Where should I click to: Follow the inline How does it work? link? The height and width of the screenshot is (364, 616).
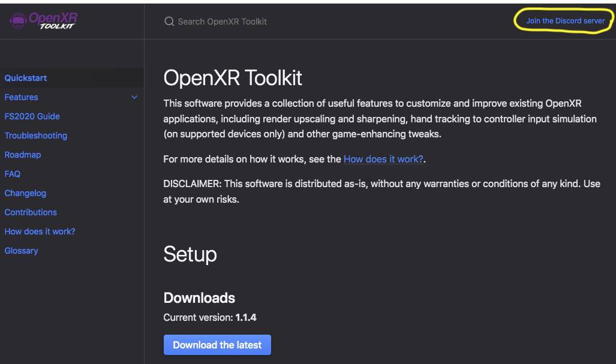pyautogui.click(x=383, y=159)
